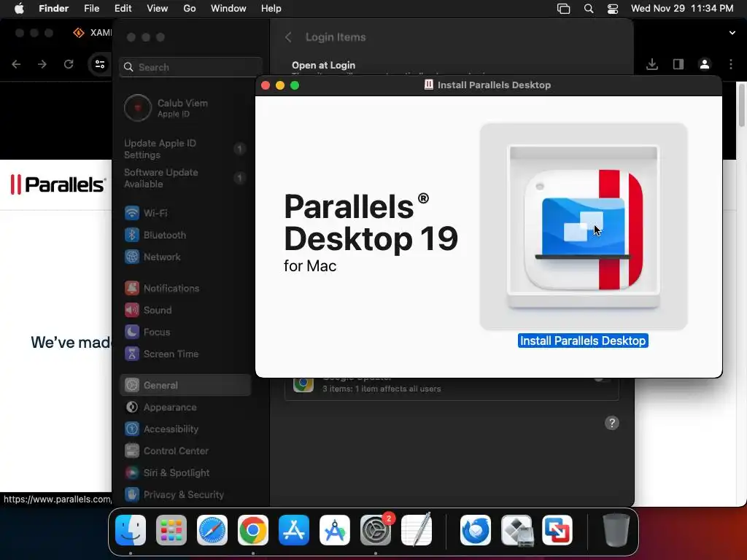Open Accessibility in System Settings sidebar
Screen dimensions: 747x560
click(186, 429)
